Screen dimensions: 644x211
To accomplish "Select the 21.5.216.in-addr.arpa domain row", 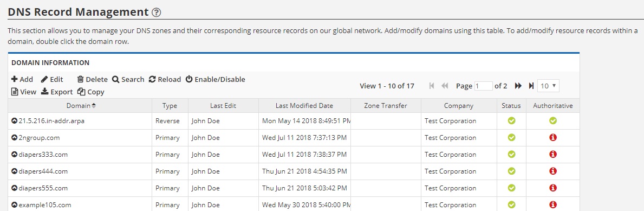I will click(294, 121).
